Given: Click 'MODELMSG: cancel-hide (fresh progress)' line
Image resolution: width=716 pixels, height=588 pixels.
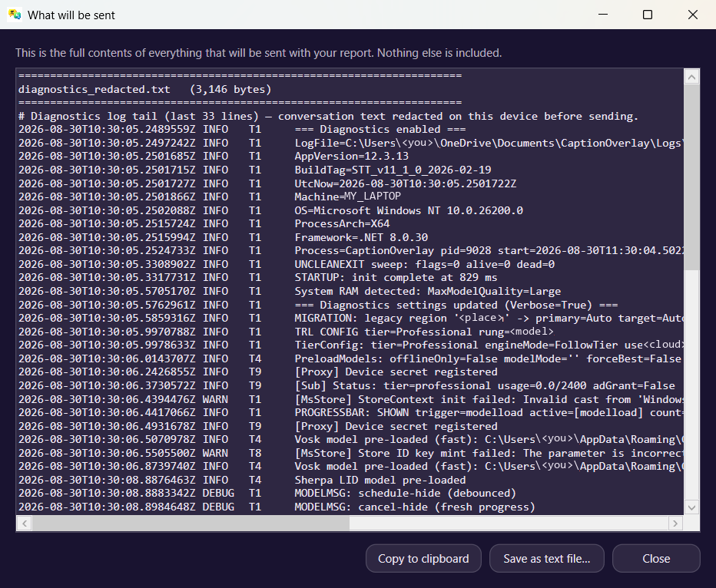Looking at the screenshot, I should tap(277, 507).
